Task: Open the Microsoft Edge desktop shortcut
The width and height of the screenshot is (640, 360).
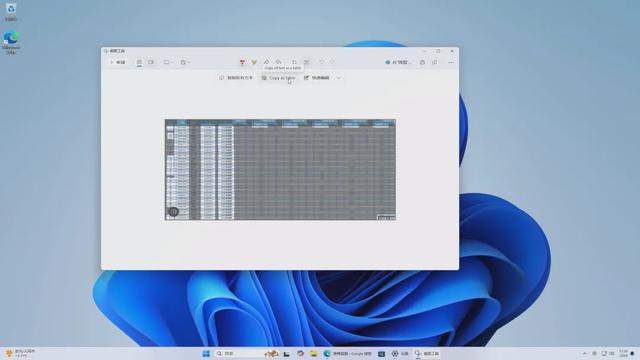Action: (x=11, y=42)
